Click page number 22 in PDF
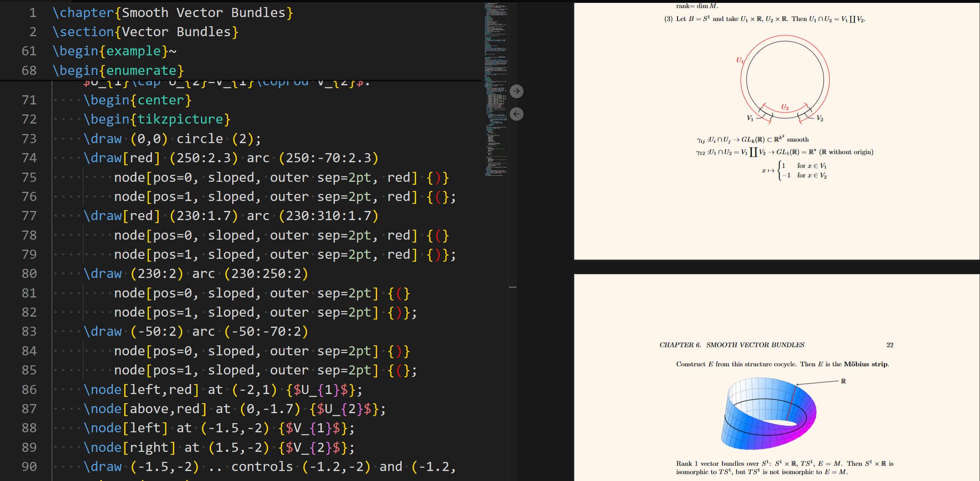Image resolution: width=980 pixels, height=481 pixels. [890, 345]
